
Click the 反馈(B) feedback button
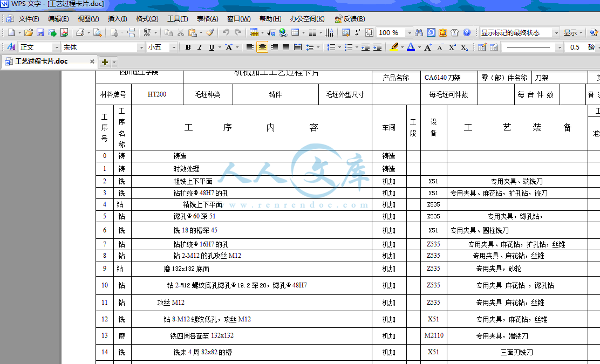click(350, 19)
